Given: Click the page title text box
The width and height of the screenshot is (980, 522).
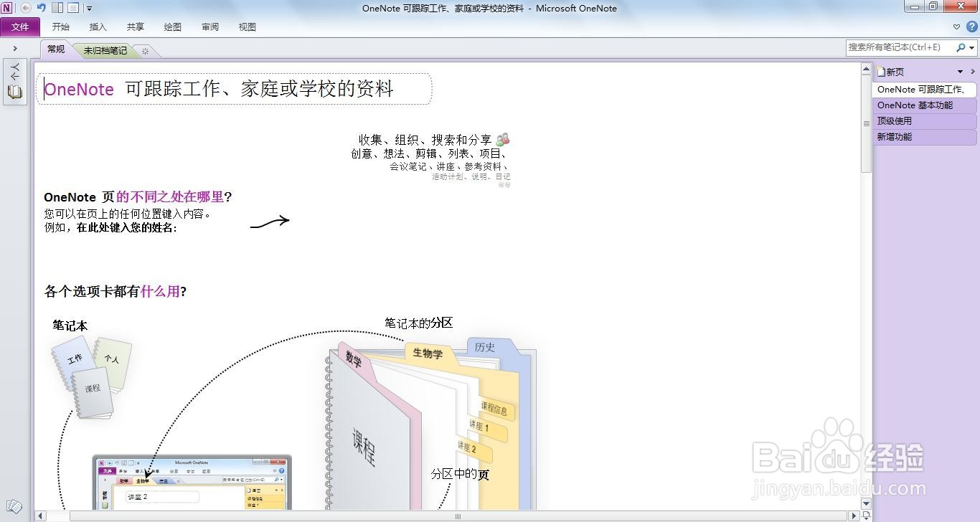Looking at the screenshot, I should click(234, 89).
